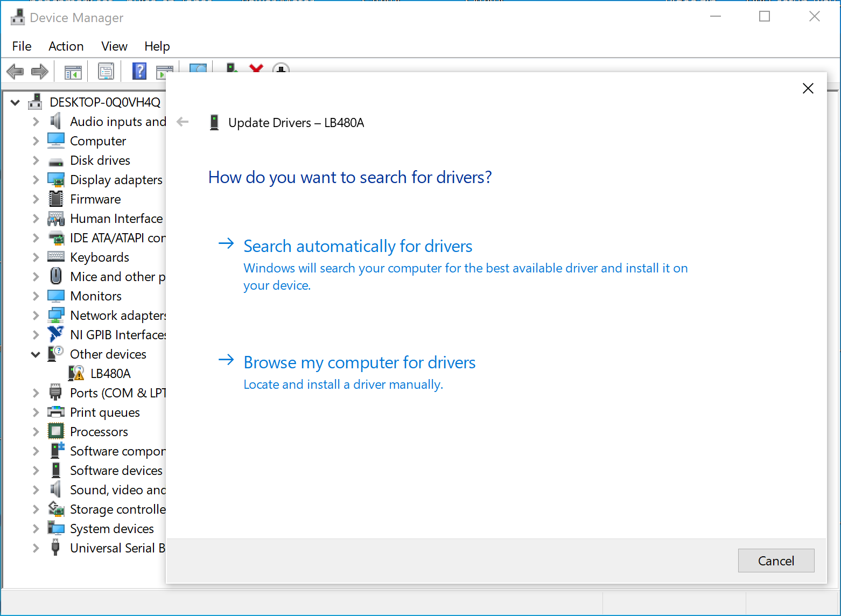Click the Disk drives icon
Viewport: 841px width, 616px height.
click(x=56, y=161)
